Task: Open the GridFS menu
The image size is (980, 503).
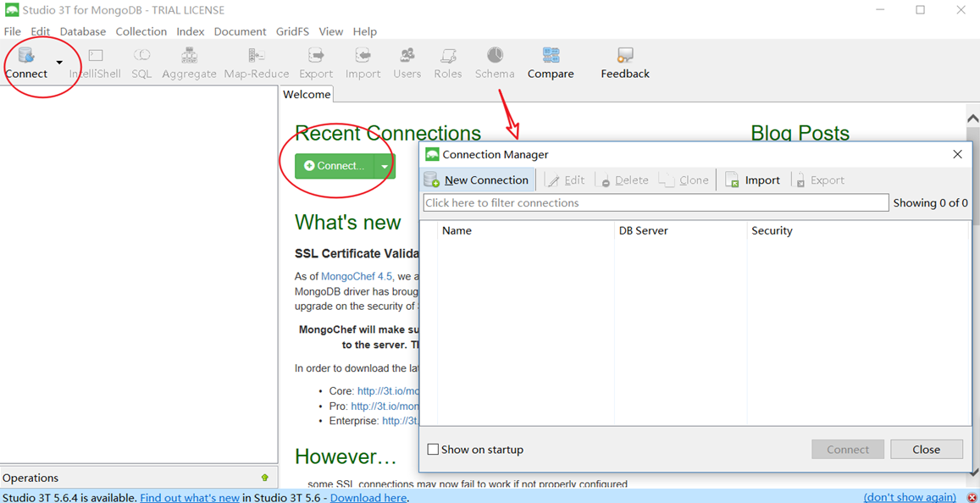Action: (x=292, y=31)
